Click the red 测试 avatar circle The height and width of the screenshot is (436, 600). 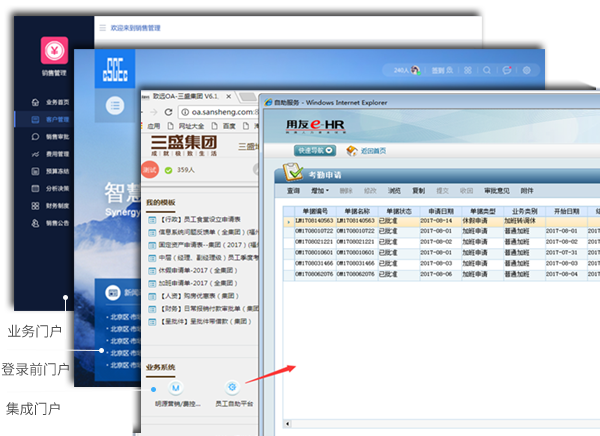click(150, 170)
